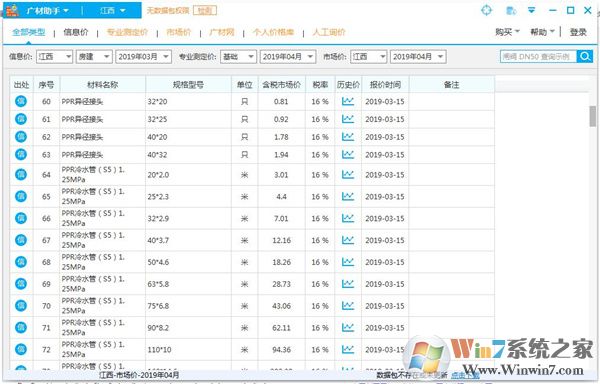
Task: Open history price chart for row 72
Action: coord(348,349)
